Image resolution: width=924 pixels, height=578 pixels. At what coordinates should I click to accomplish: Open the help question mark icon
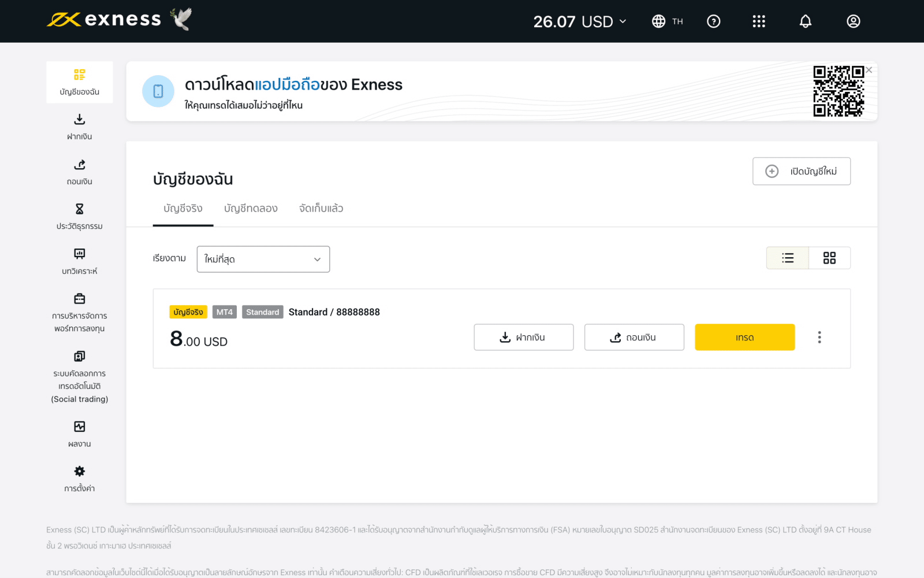[x=714, y=21]
